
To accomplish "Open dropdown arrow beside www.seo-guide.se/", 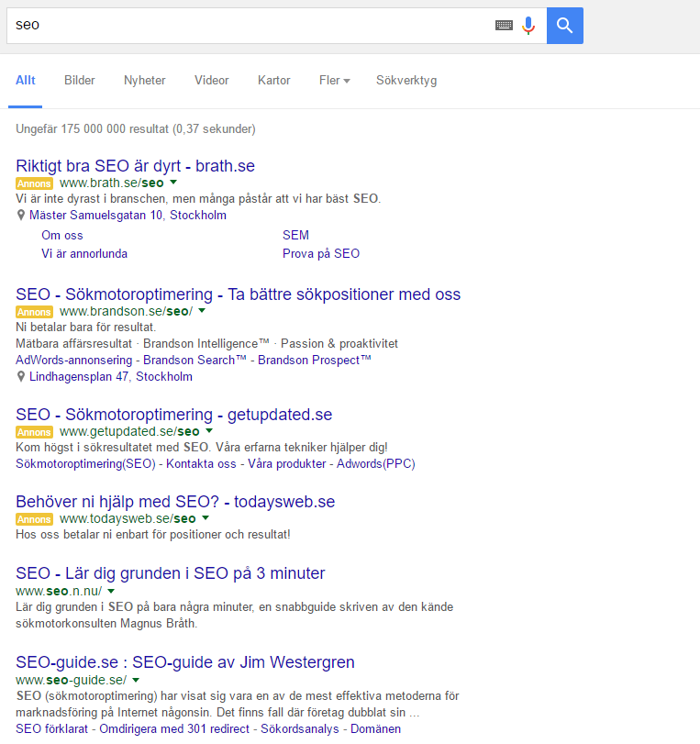I will click(136, 681).
